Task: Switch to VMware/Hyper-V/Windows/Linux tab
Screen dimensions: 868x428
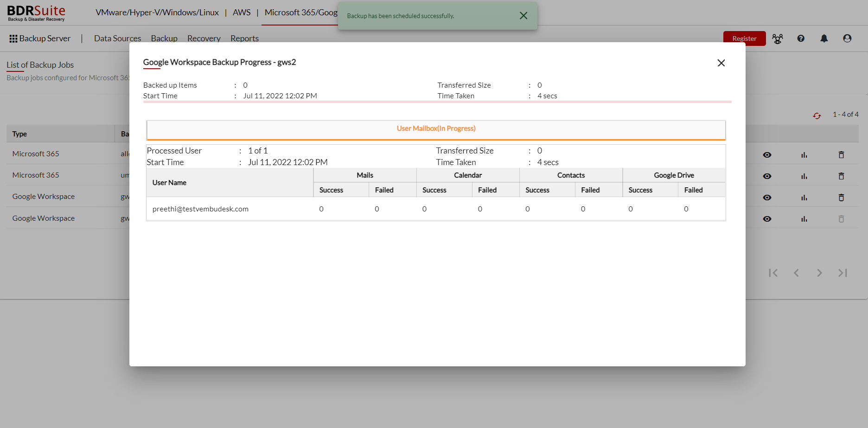Action: point(157,13)
